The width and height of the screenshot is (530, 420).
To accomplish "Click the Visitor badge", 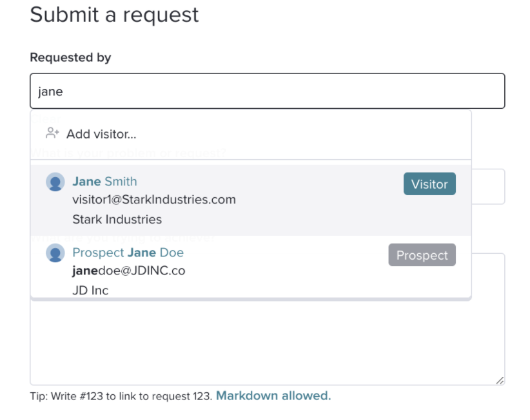I will (429, 184).
